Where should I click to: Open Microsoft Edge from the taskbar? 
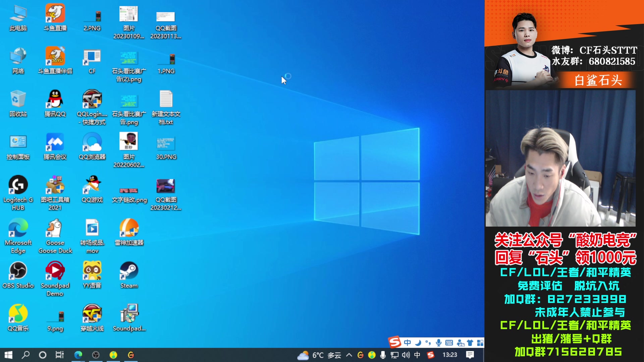tap(78, 355)
